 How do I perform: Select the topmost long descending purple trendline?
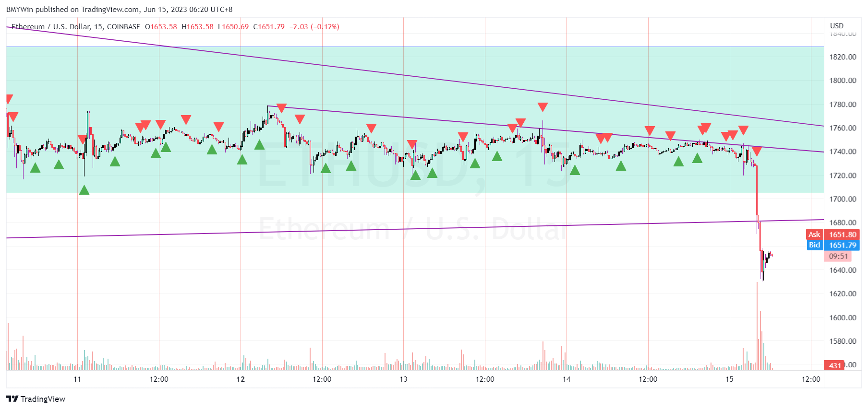point(415,76)
